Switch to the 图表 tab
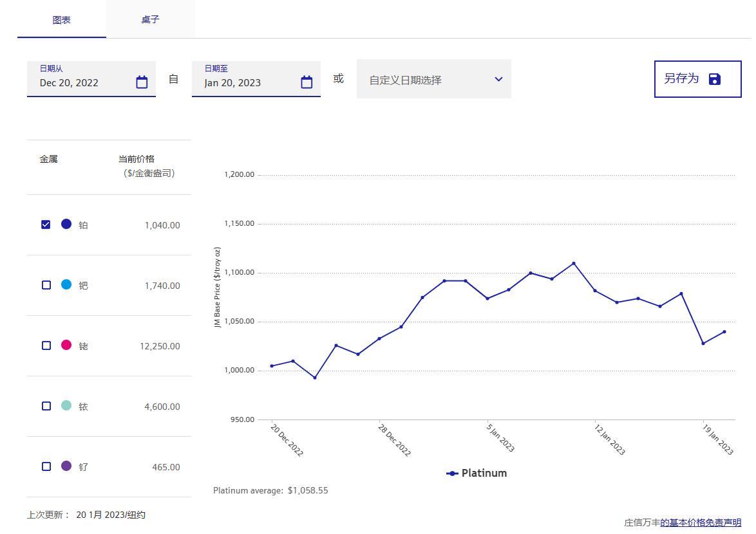The width and height of the screenshot is (756, 534). 62,20
